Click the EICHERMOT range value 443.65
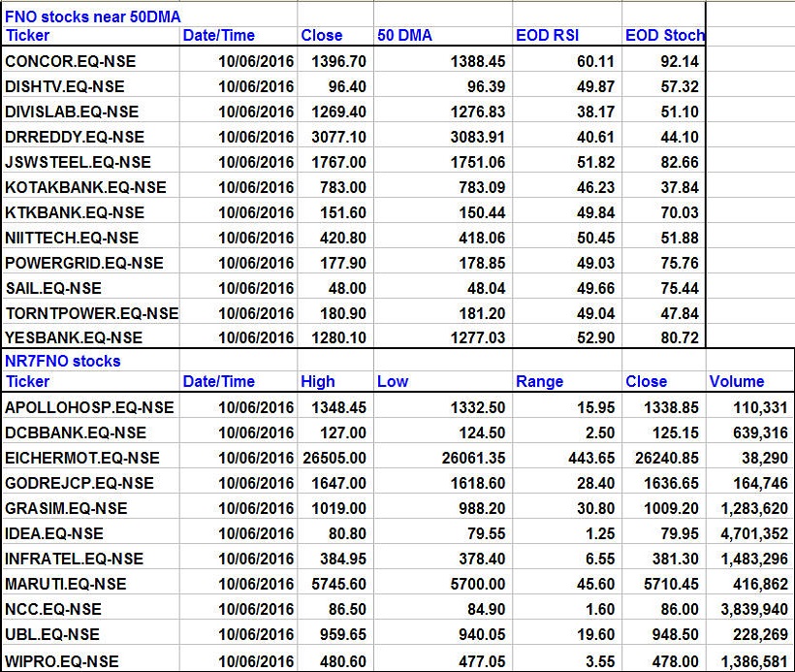Viewport: 795px width, 672px height. [x=591, y=458]
